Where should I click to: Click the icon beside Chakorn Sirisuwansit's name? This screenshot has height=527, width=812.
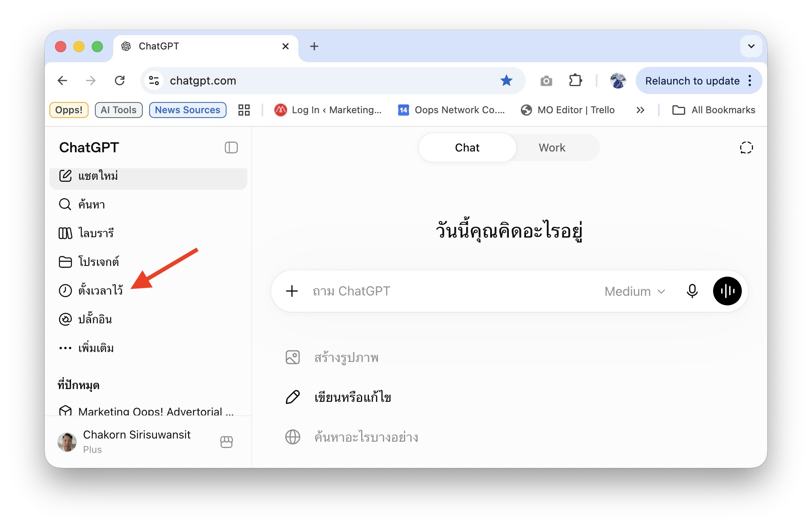pyautogui.click(x=227, y=442)
